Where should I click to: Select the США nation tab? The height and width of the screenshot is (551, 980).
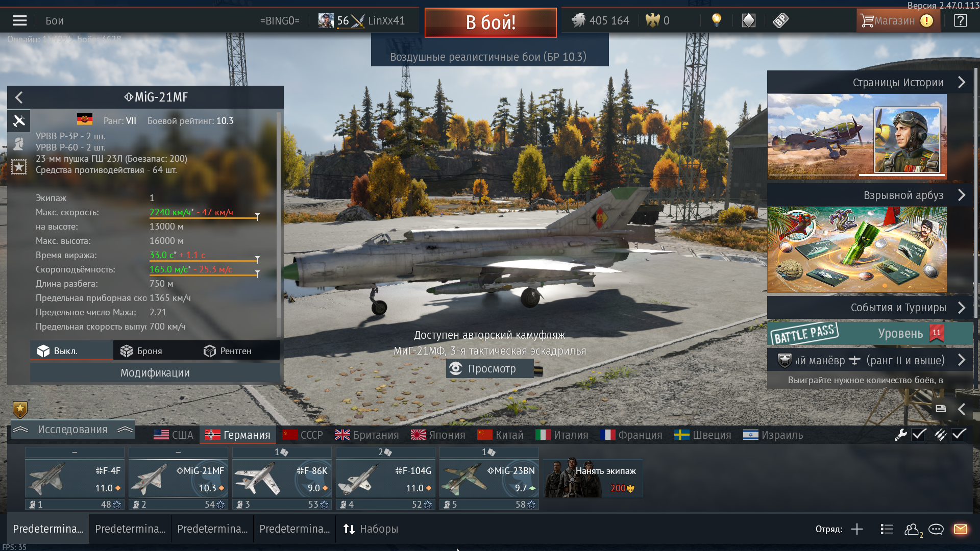point(174,435)
